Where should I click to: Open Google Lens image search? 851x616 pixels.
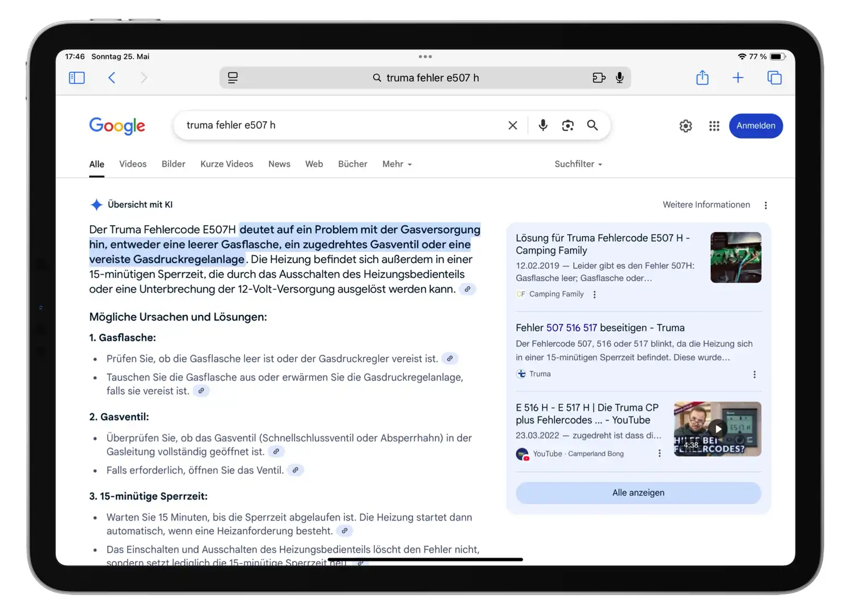click(567, 125)
